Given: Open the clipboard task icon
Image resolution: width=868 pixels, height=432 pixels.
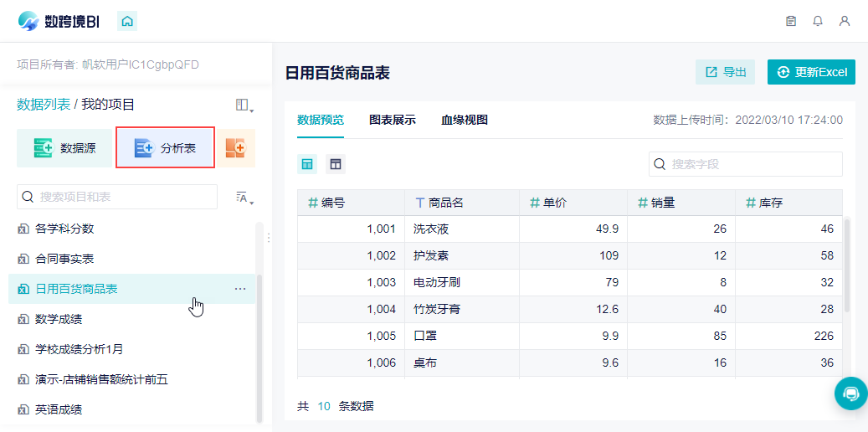Looking at the screenshot, I should tap(791, 22).
